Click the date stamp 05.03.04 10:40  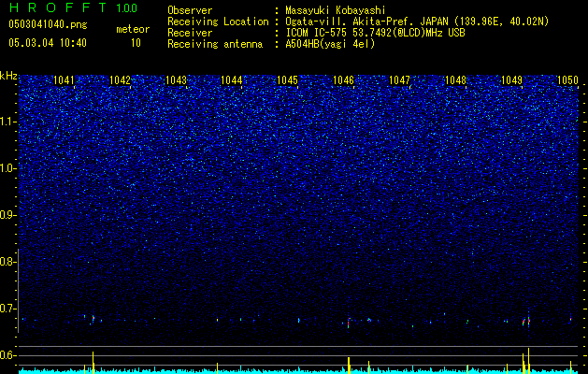point(48,43)
